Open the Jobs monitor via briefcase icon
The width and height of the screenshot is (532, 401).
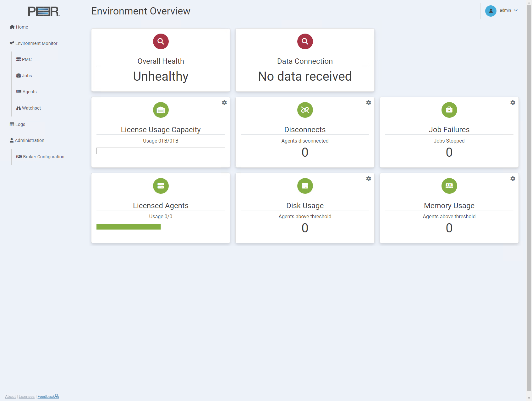click(19, 75)
